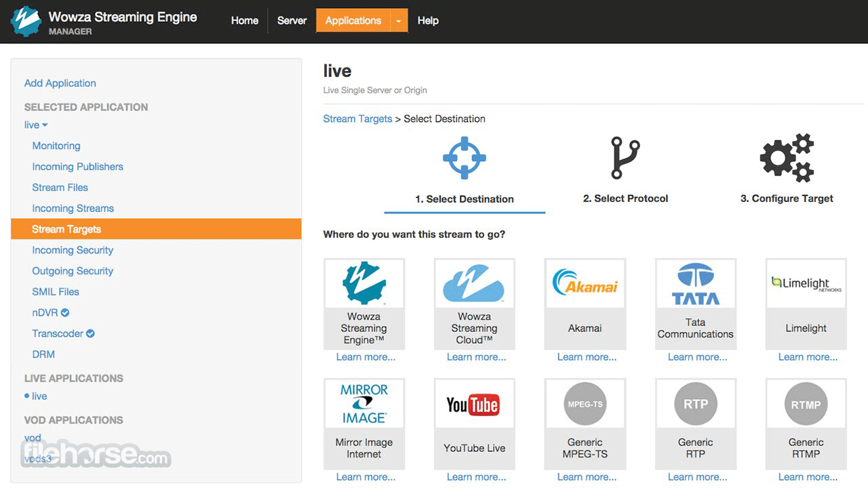Open Transcoder settings in the sidebar

58,333
